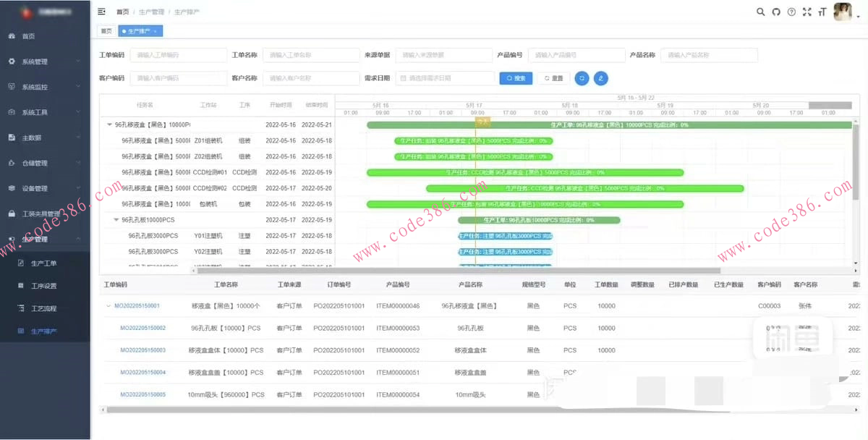
Task: Open the GitHub source icon
Action: [x=776, y=12]
